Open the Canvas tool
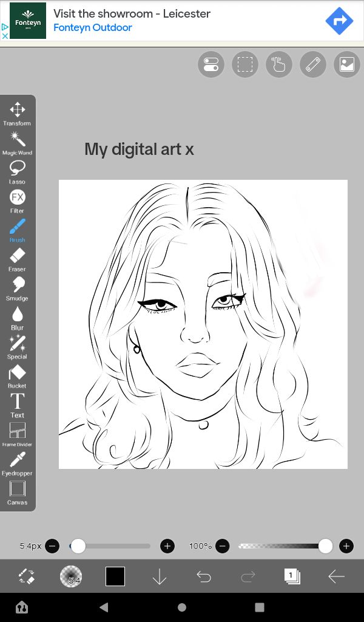 coord(17,493)
